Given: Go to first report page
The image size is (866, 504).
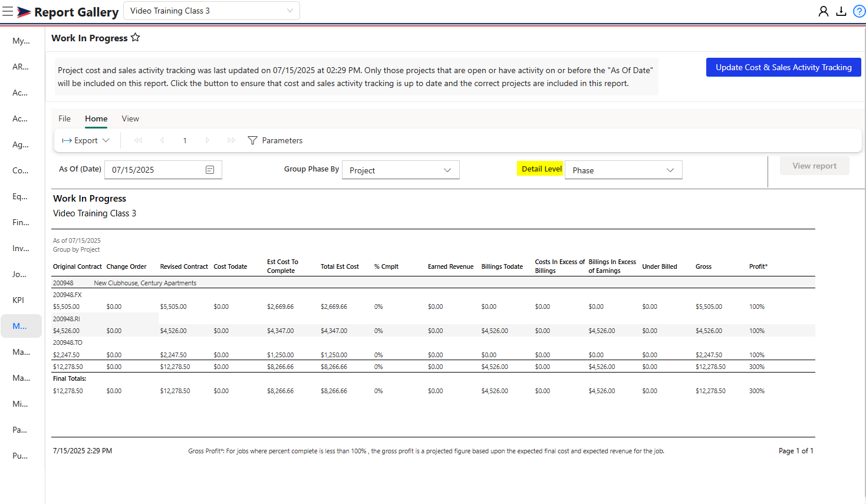Looking at the screenshot, I should [138, 140].
